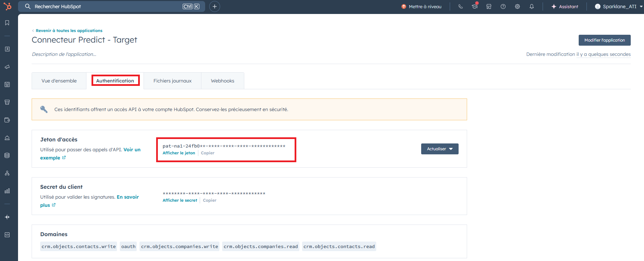Open the Notifications bell icon
This screenshot has width=644, height=261.
pos(532,6)
